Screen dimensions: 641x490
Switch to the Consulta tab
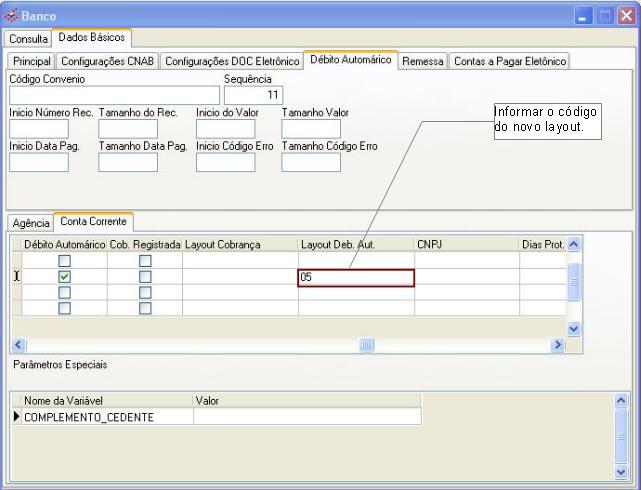point(29,38)
